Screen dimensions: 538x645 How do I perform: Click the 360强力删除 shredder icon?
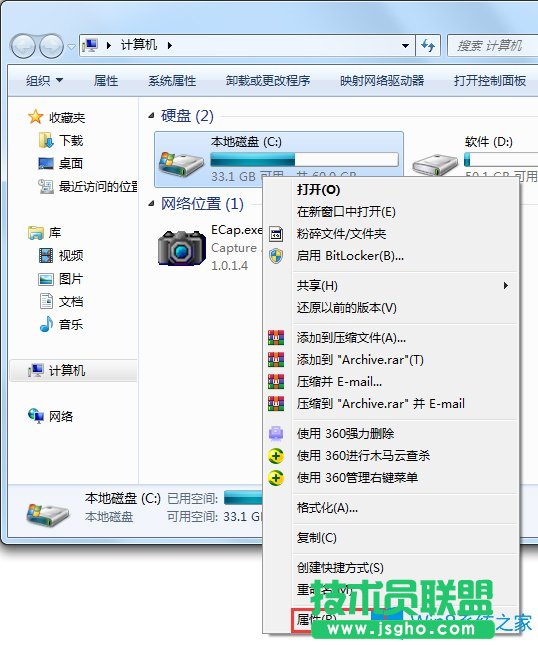point(276,433)
